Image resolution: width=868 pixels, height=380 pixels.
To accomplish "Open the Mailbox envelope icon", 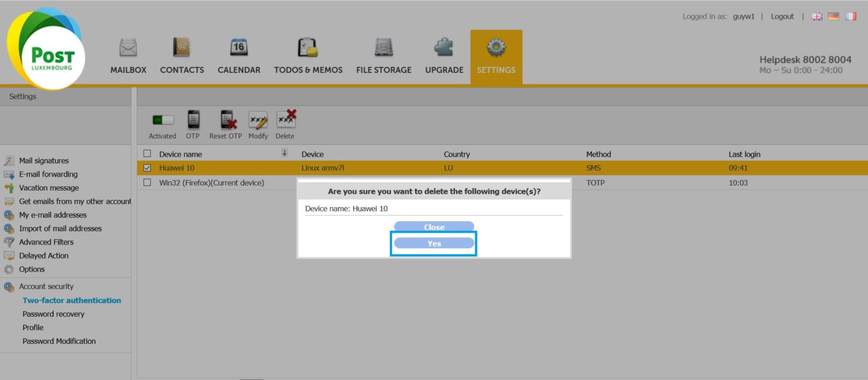I will click(128, 48).
